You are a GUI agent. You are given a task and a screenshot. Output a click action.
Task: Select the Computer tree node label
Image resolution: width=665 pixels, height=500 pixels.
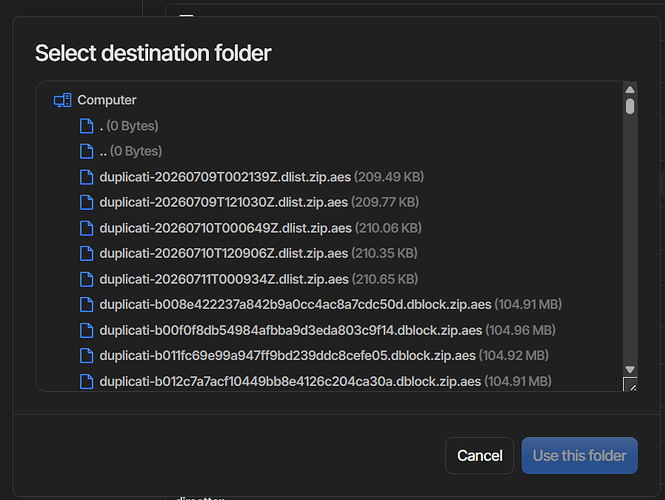(107, 100)
